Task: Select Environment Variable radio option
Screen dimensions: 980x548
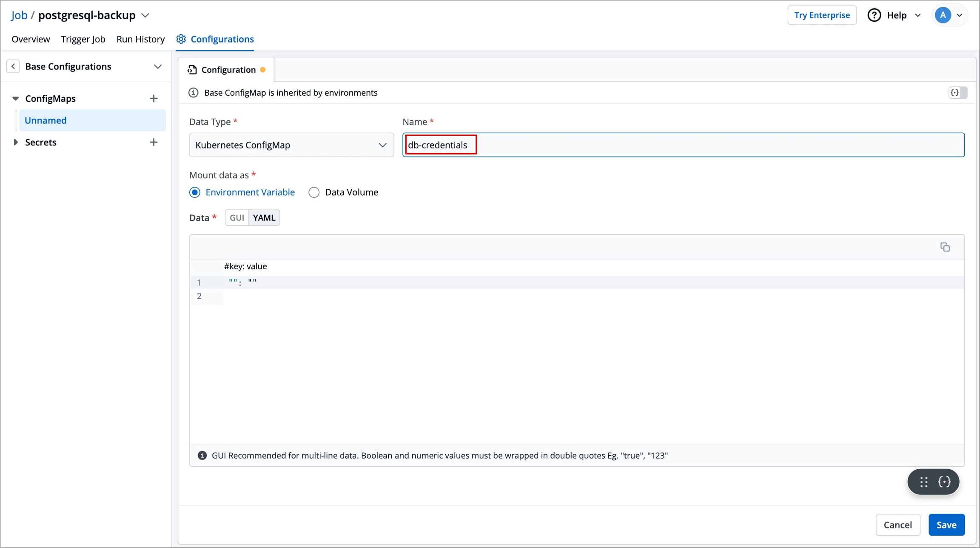Action: point(195,192)
